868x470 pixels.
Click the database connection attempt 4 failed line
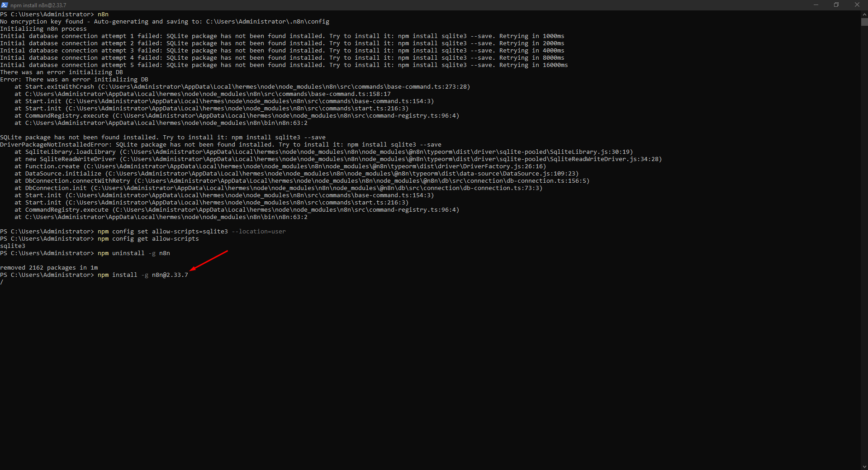tap(282, 58)
